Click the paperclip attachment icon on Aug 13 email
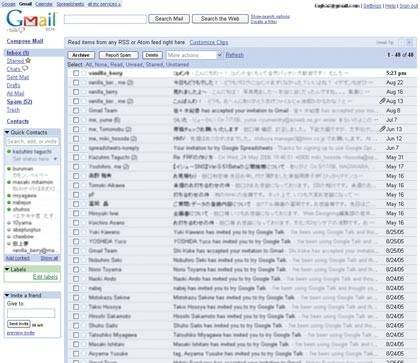Viewport: 420px width, 363px height. click(382, 101)
